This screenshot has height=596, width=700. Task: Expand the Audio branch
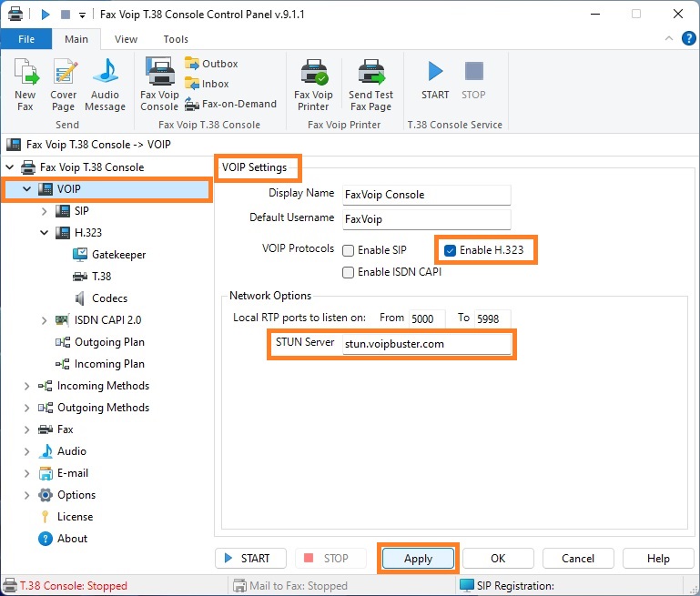click(26, 451)
